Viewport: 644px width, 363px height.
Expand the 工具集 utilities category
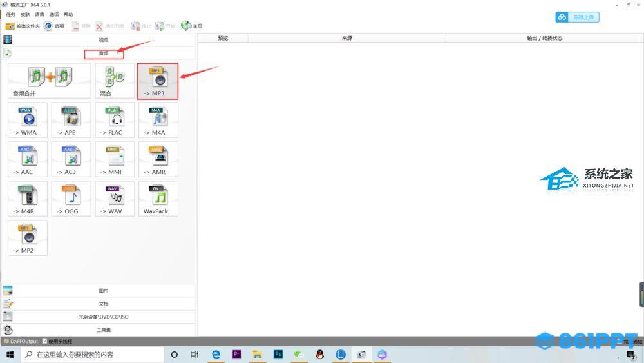point(99,330)
